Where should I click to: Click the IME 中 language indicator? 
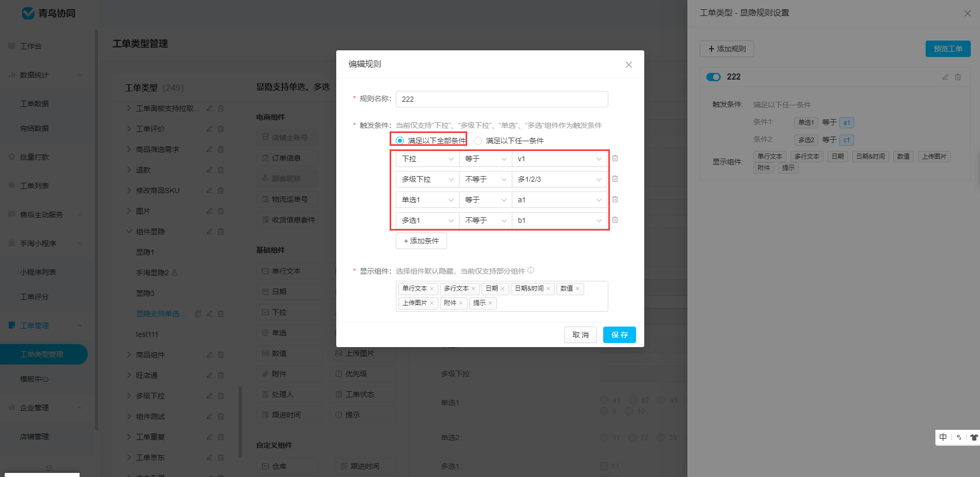coord(943,437)
